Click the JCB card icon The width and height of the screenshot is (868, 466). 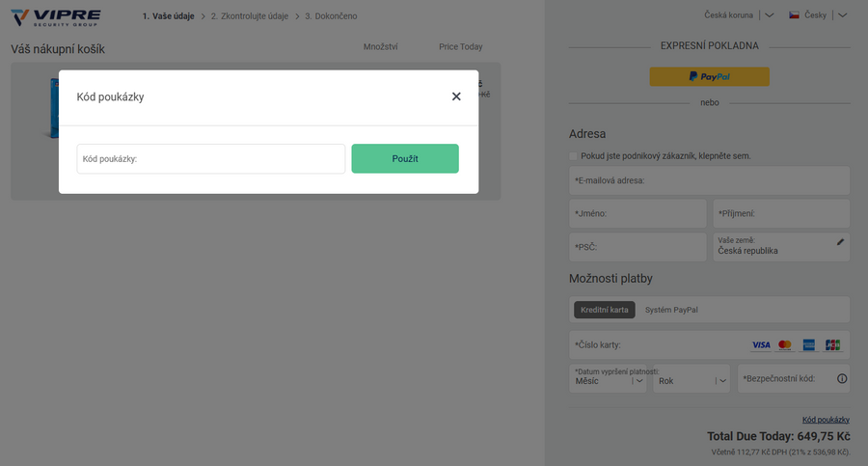[x=832, y=345]
